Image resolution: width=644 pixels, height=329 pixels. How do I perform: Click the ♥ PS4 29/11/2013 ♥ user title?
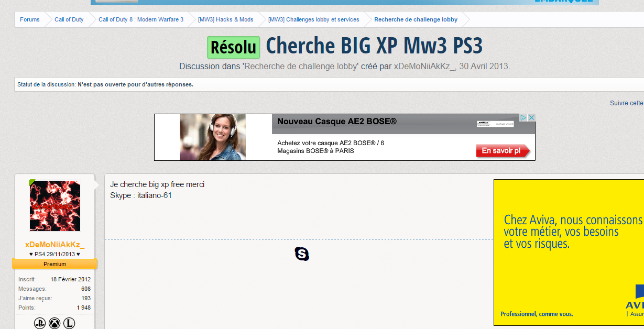tap(55, 254)
